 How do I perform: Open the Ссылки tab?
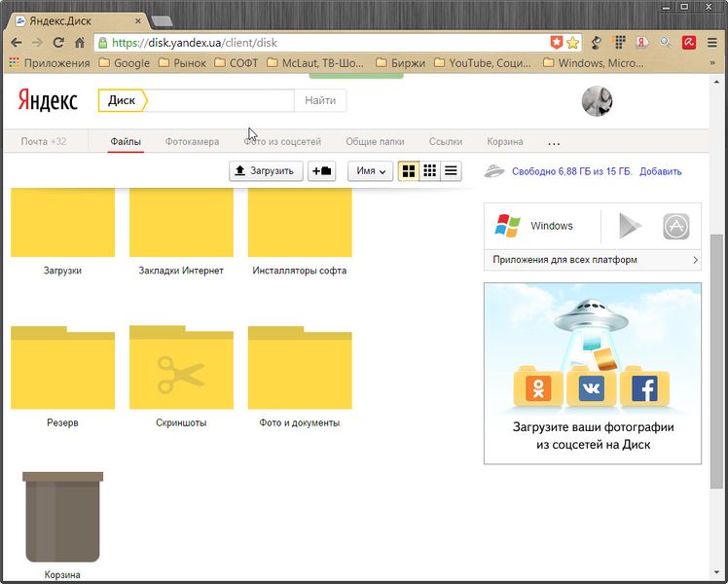[445, 141]
